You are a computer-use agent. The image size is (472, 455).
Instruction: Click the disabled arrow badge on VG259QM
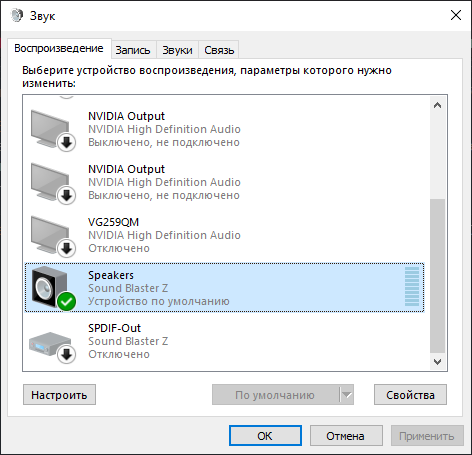point(66,248)
